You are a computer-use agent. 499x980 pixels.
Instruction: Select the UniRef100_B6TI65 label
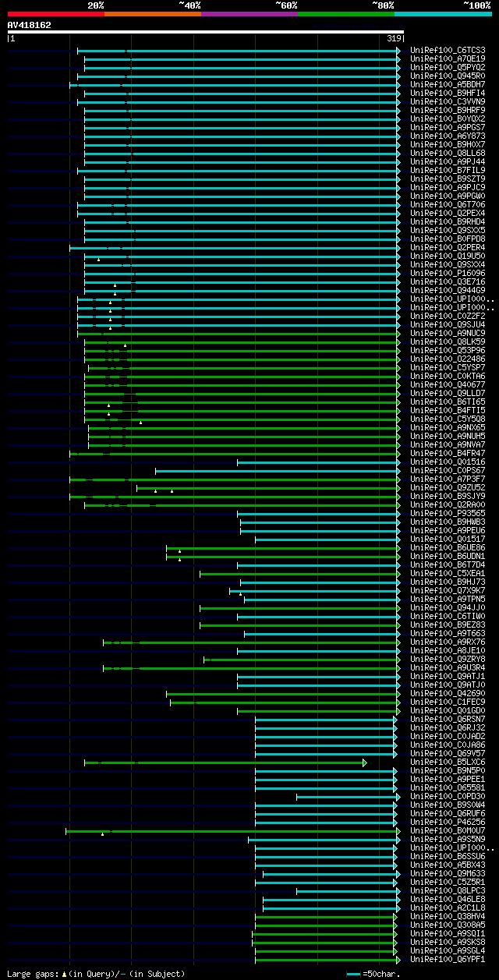coord(448,402)
